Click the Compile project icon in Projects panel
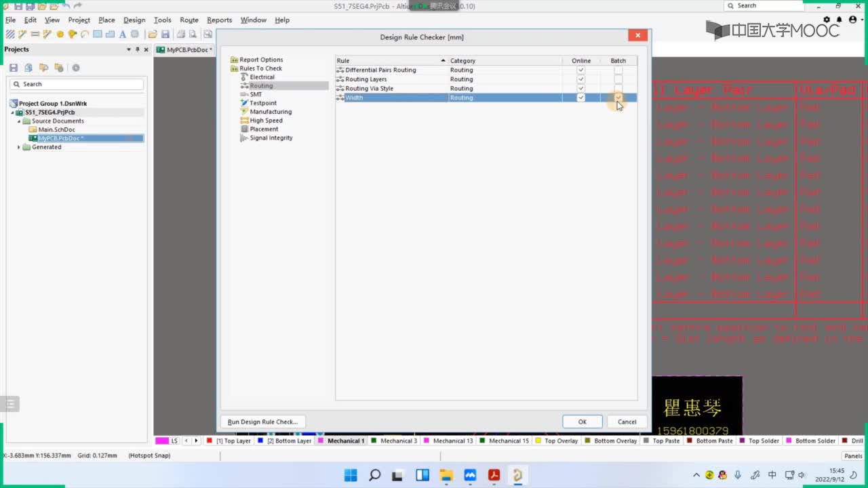This screenshot has height=488, width=868. pyautogui.click(x=28, y=68)
